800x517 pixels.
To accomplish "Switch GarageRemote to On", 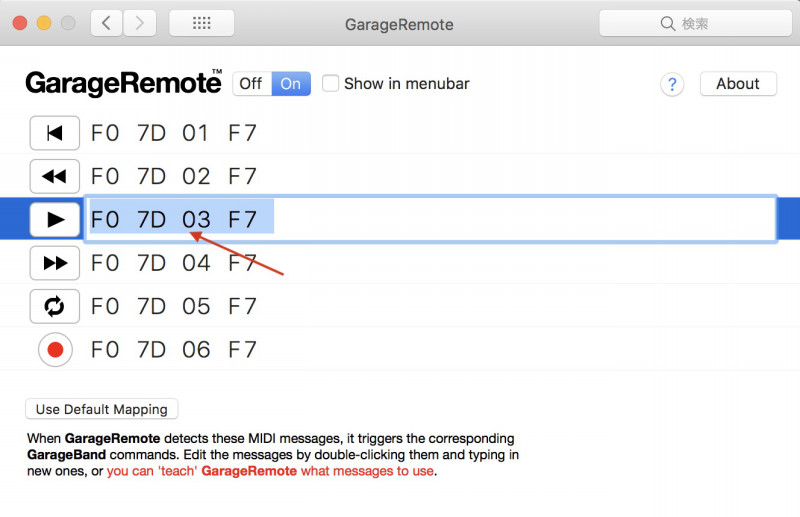I will coord(291,84).
